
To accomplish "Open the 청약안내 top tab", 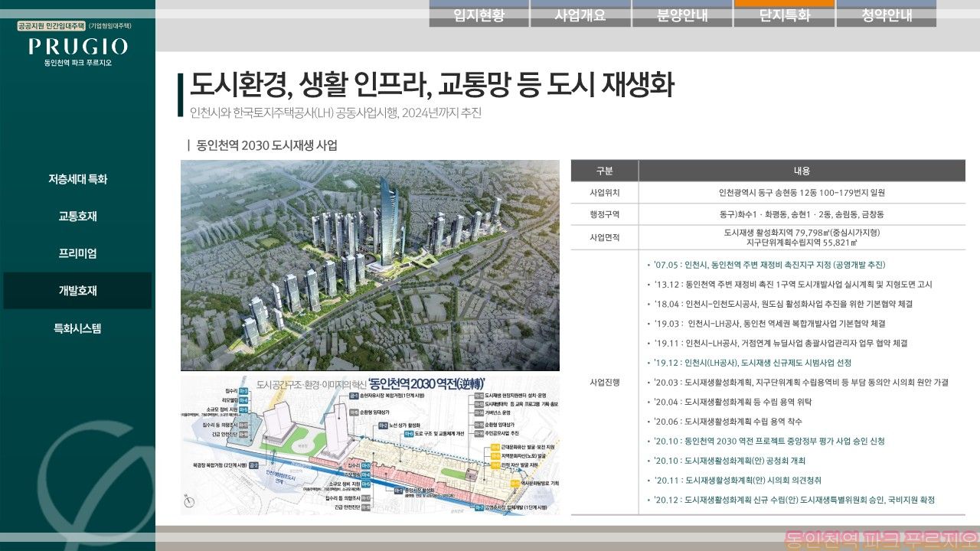I will coord(887,14).
